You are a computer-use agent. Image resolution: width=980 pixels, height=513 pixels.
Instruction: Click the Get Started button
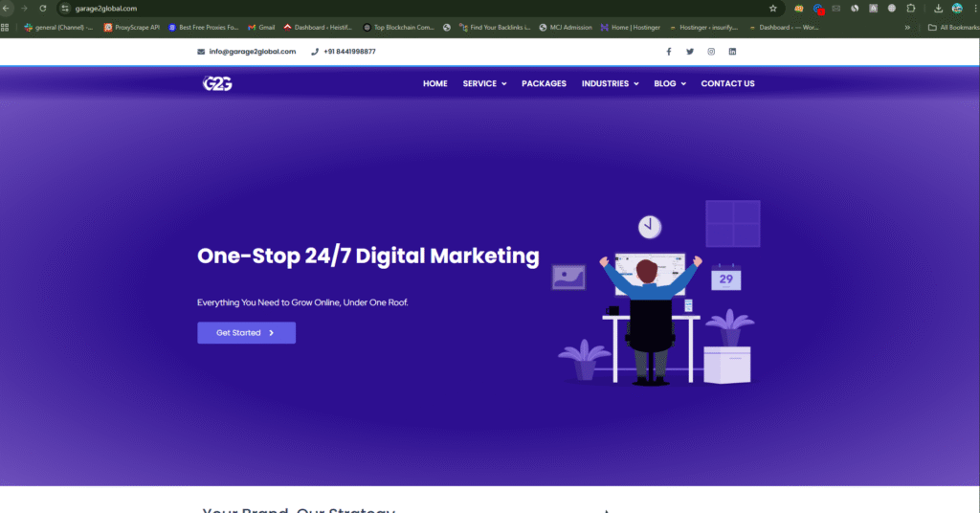pos(246,333)
